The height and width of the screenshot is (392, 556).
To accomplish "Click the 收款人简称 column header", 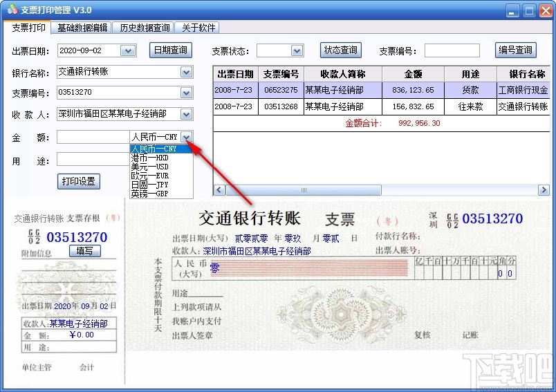I will [x=343, y=74].
